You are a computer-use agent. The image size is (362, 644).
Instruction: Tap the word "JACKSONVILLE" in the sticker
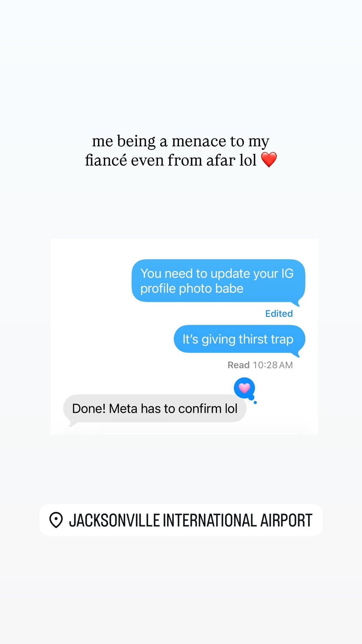[x=114, y=521]
